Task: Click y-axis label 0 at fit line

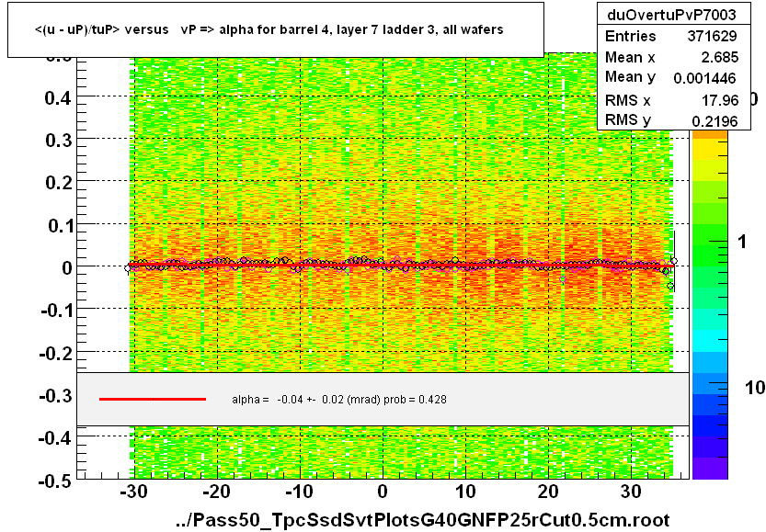Action: coord(67,268)
